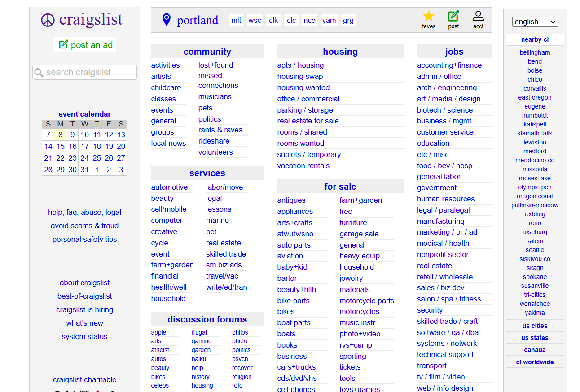The height and width of the screenshot is (392, 580).
Task: Go to bellingham craigslist
Action: tap(535, 53)
